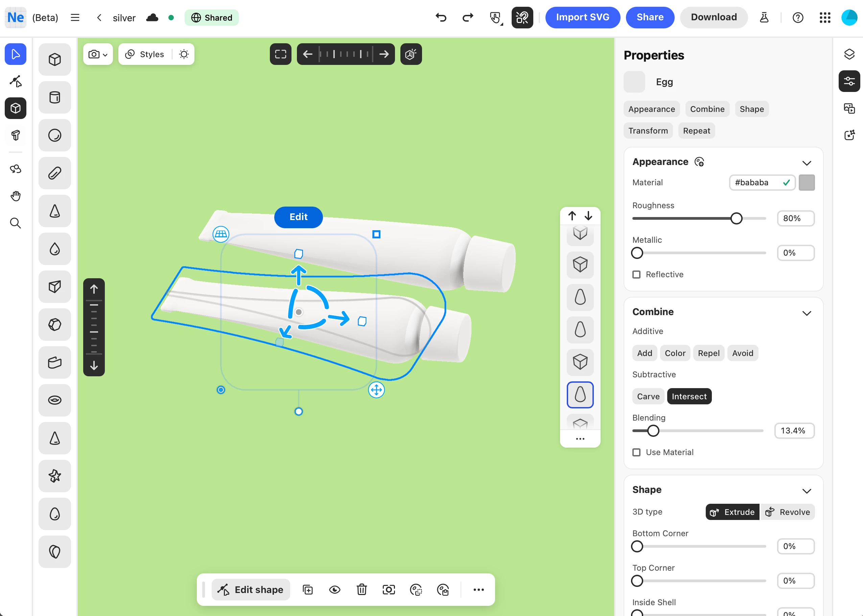Click the redo arrow icon

pyautogui.click(x=468, y=18)
